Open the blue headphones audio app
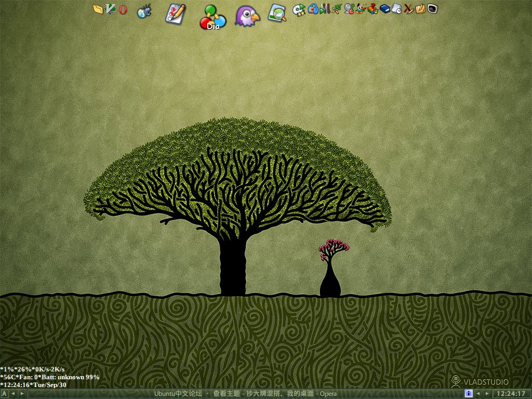 pos(313,9)
